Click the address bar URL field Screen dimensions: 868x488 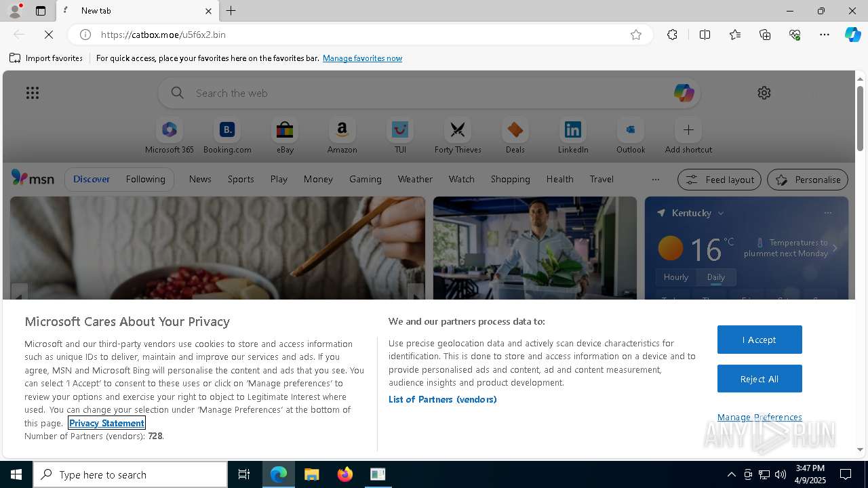point(359,35)
